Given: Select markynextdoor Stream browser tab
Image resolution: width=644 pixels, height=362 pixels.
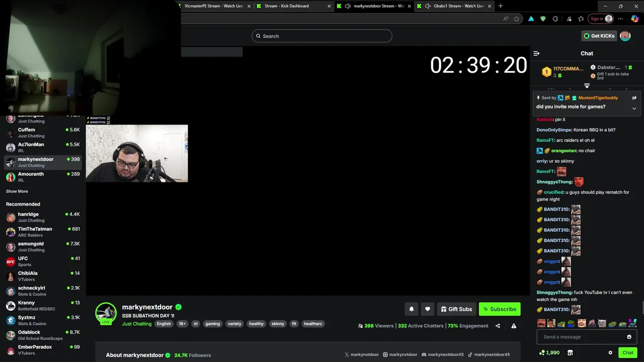Looking at the screenshot, I should coord(374,6).
